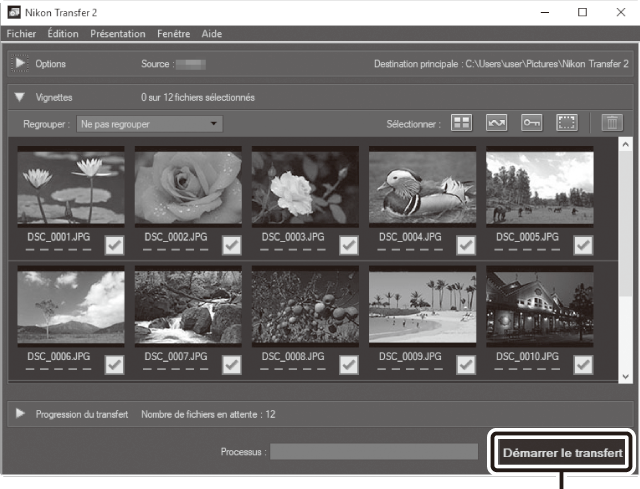Expand the Options panel triangle
Viewport: 640px width, 489px height.
point(20,63)
